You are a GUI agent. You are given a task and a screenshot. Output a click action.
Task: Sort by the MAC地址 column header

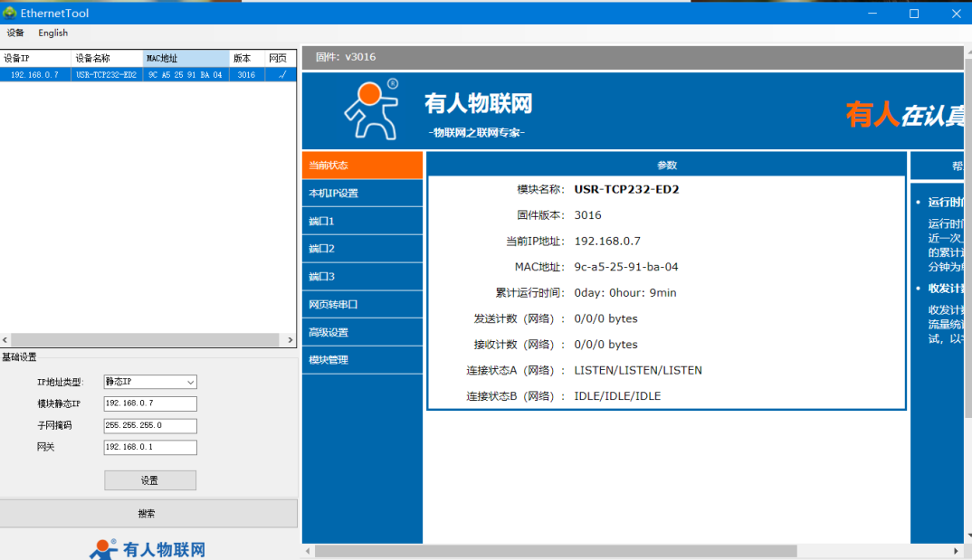(186, 58)
